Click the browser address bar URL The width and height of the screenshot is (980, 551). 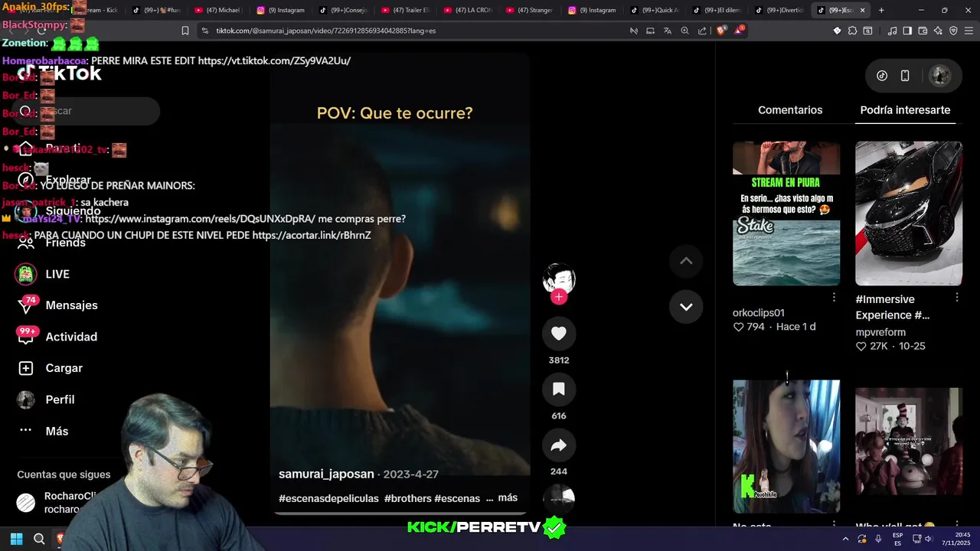point(326,31)
